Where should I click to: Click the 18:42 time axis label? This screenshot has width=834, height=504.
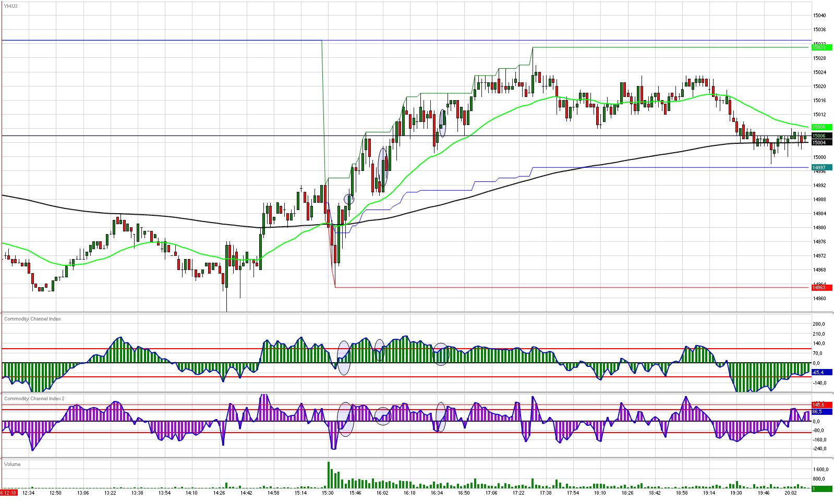point(655,493)
